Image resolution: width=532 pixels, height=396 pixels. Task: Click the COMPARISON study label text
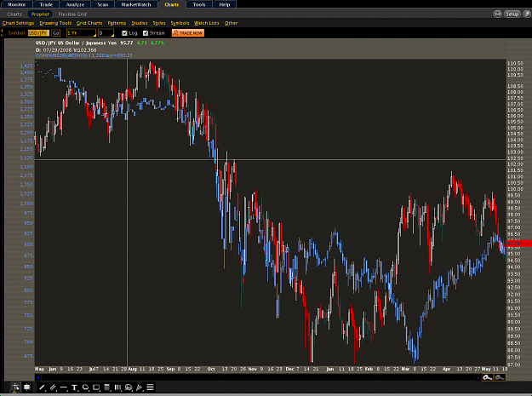(84, 55)
